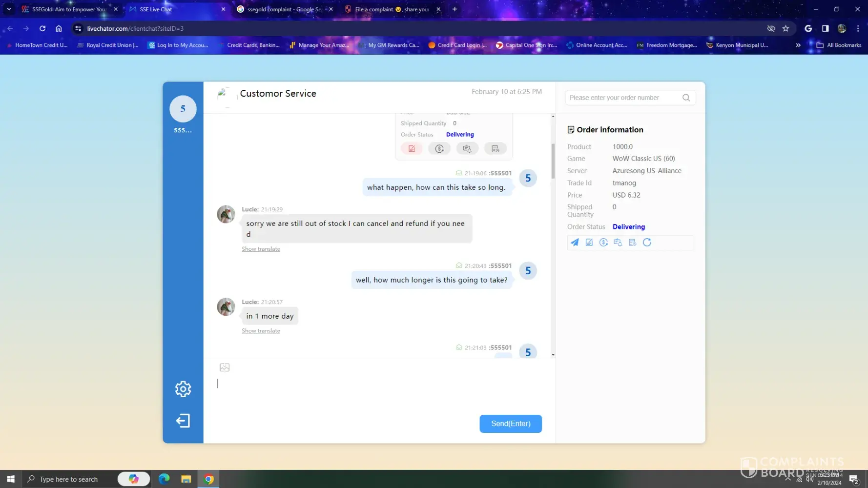
Task: Click Show translate under out of stock message
Action: pyautogui.click(x=261, y=249)
